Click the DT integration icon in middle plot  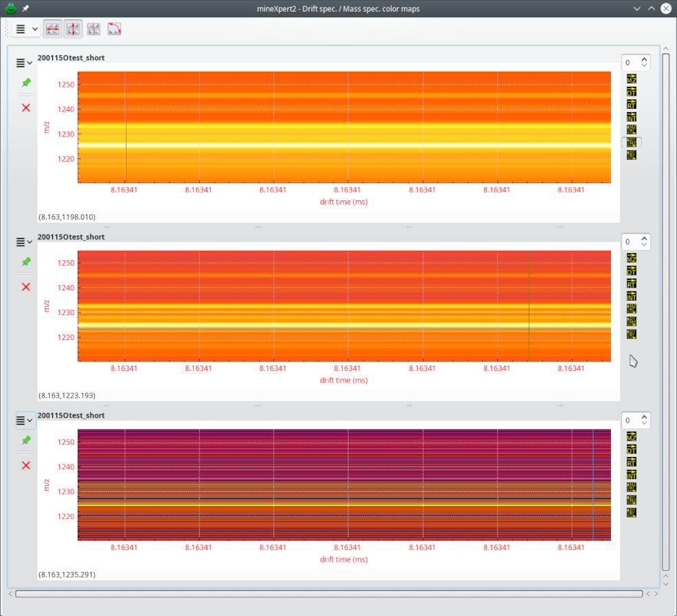click(x=632, y=270)
